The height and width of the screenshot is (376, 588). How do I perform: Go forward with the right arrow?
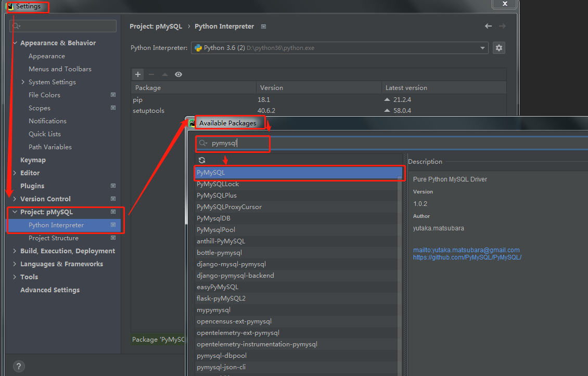502,26
